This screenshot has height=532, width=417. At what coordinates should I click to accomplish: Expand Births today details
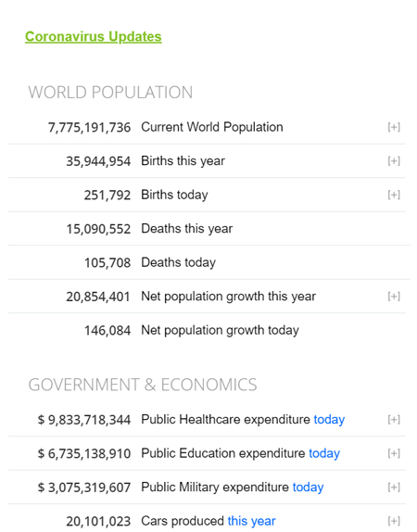(x=394, y=195)
